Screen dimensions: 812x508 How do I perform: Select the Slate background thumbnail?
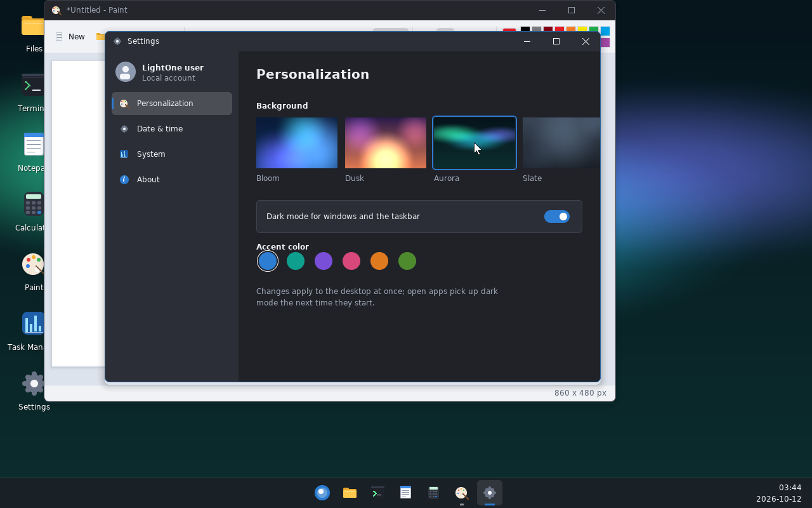click(561, 143)
